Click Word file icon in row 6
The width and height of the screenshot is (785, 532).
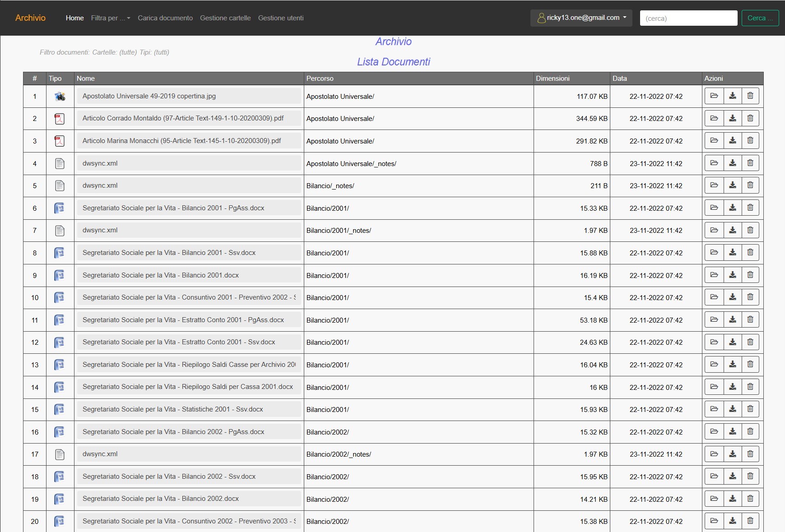pyautogui.click(x=60, y=208)
